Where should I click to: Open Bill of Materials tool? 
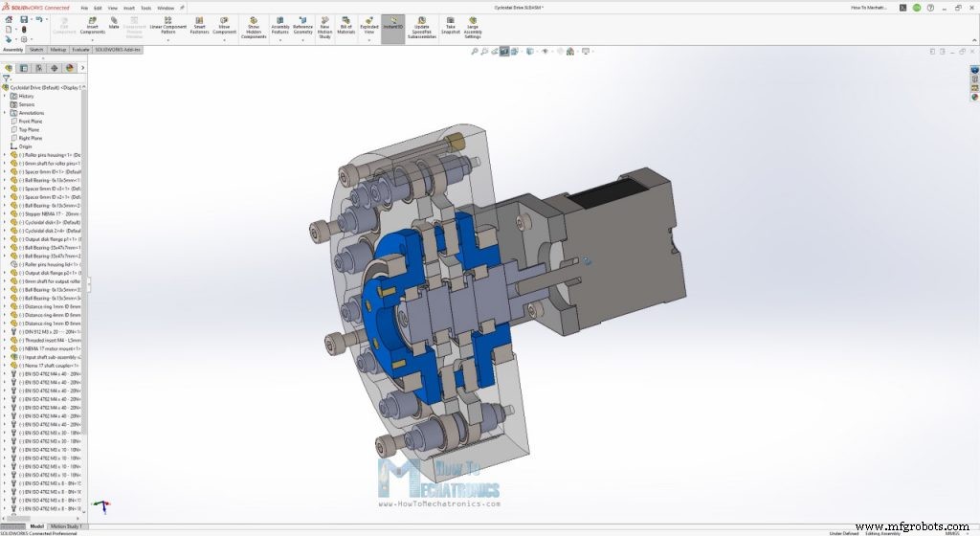tap(346, 26)
